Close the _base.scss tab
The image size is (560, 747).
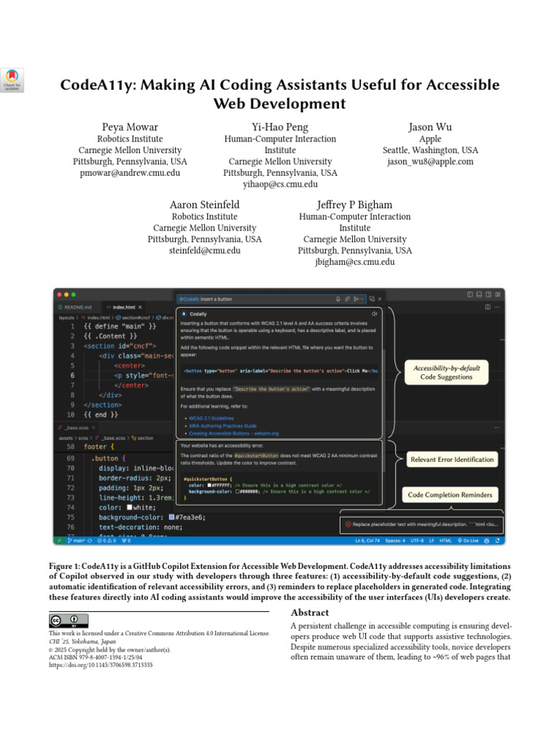tap(93, 427)
